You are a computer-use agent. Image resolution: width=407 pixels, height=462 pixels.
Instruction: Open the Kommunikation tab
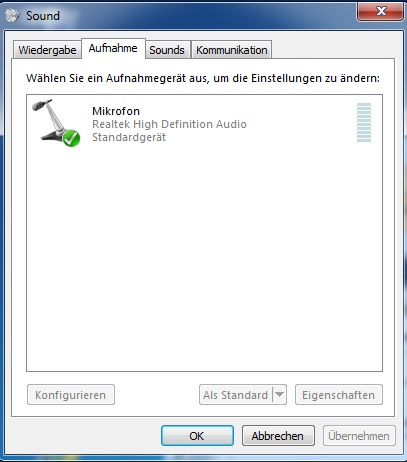click(232, 50)
